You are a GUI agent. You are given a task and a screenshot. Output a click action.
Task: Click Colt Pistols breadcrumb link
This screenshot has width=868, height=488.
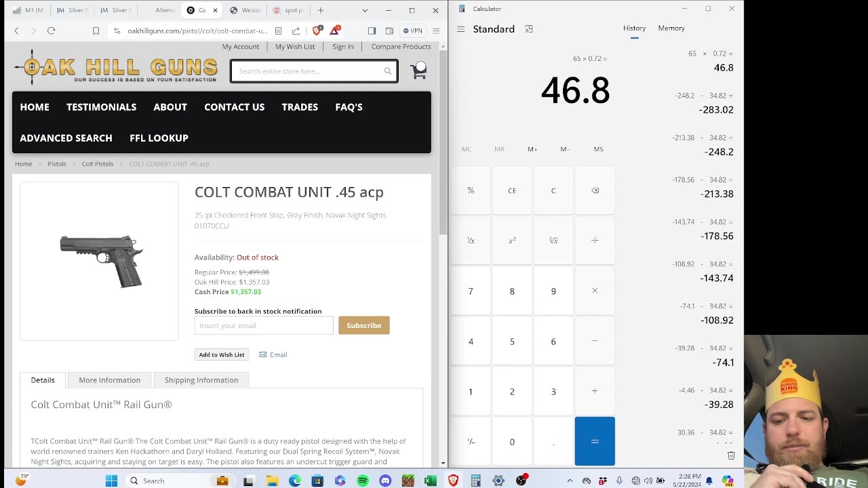tap(98, 164)
